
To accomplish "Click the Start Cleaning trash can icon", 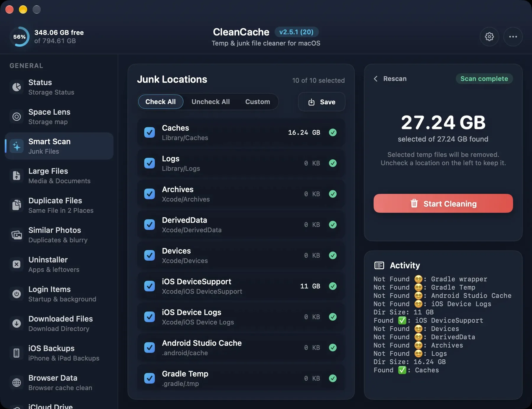I will click(414, 203).
